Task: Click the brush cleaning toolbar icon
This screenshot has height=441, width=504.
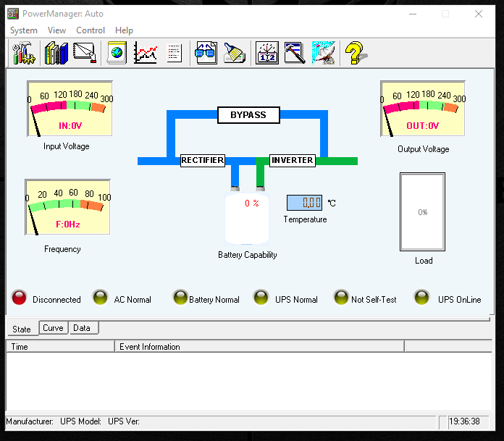Action: coord(235,53)
